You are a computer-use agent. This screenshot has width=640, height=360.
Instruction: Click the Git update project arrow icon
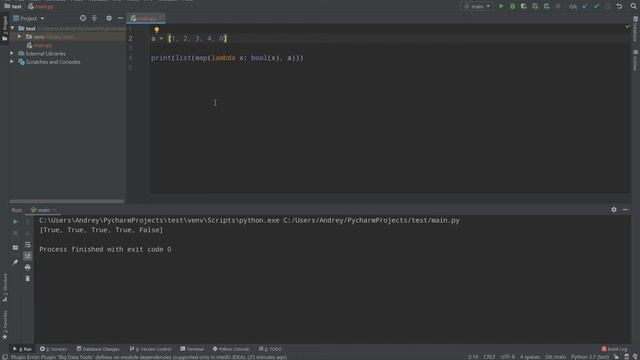point(585,6)
